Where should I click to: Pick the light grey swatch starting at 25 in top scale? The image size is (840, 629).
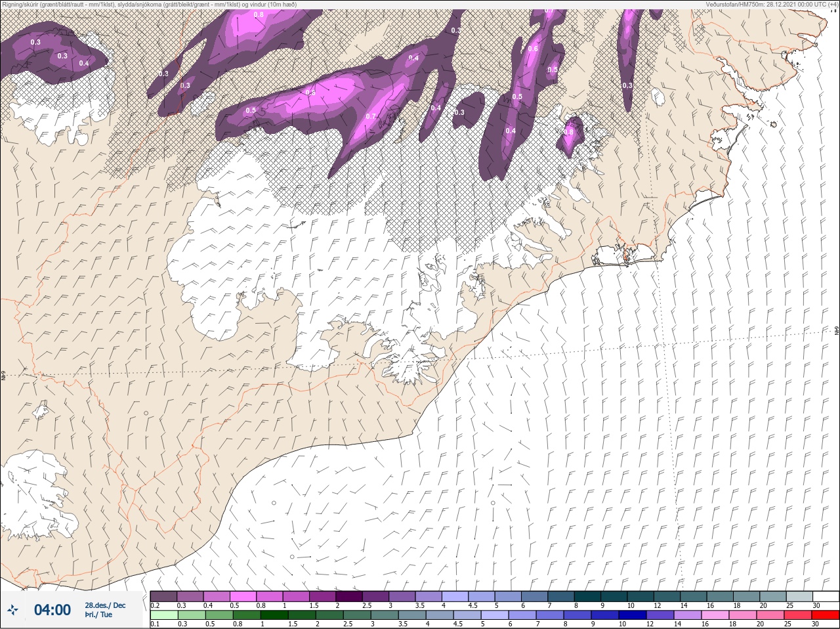coord(799,596)
